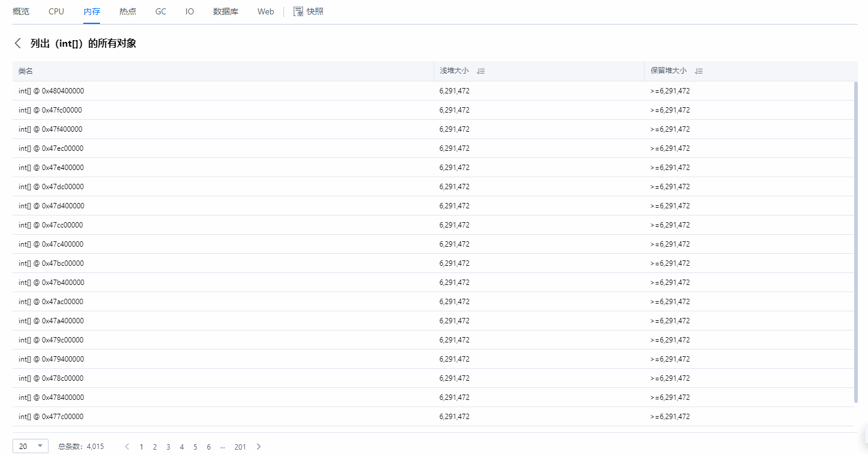Click the snapshot (快照) camera icon
Image resolution: width=868 pixels, height=455 pixels.
tap(298, 11)
